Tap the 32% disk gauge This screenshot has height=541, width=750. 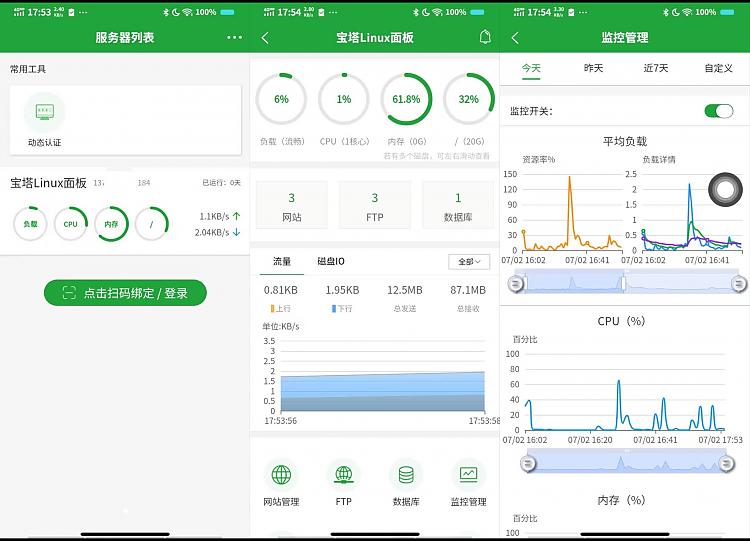click(x=469, y=99)
